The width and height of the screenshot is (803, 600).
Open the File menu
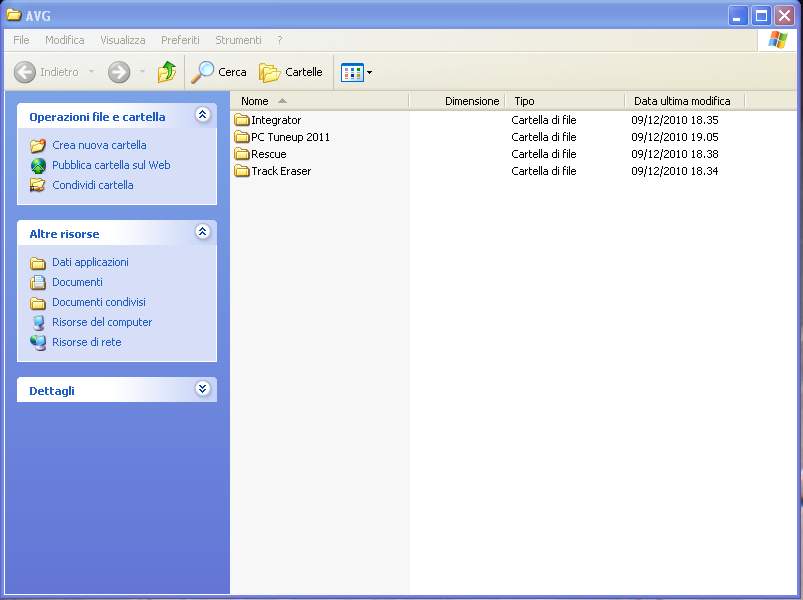21,40
